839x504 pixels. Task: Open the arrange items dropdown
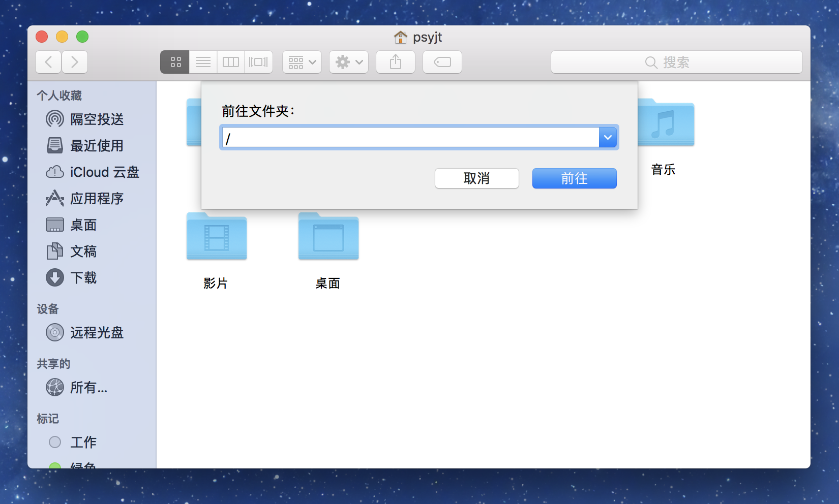[302, 61]
